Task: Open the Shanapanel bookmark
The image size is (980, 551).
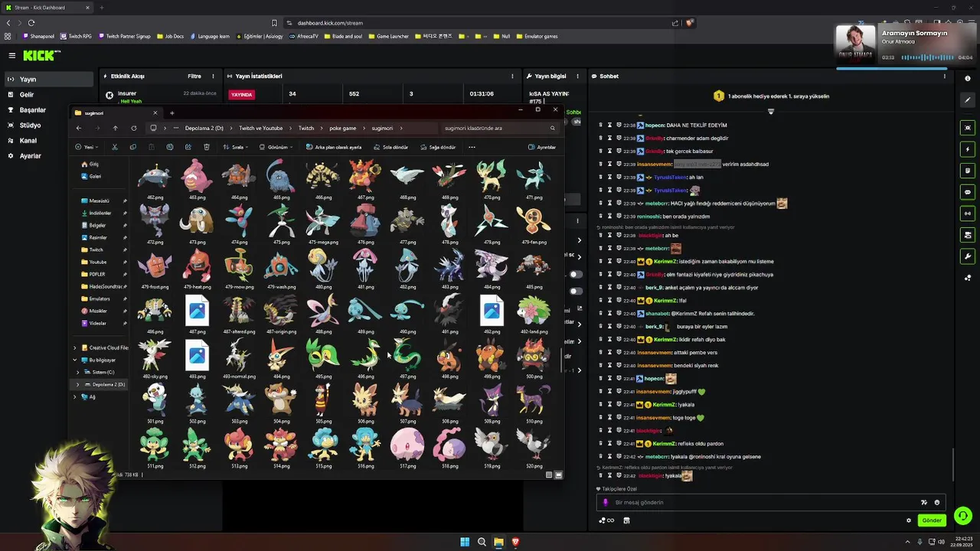Action: pyautogui.click(x=37, y=36)
